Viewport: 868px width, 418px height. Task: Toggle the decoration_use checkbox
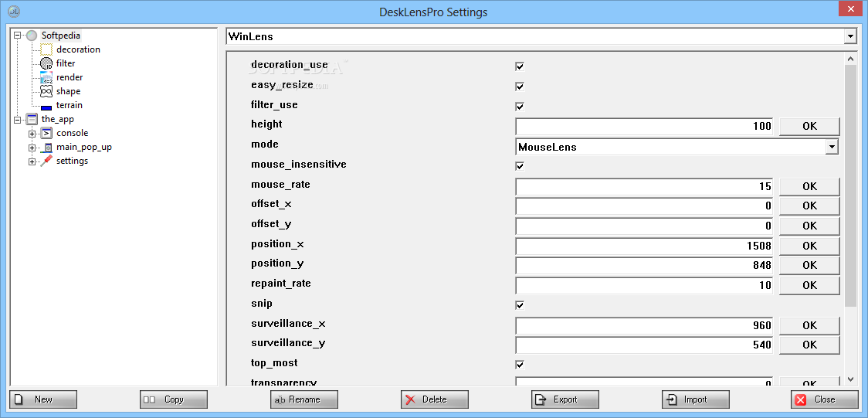point(519,66)
